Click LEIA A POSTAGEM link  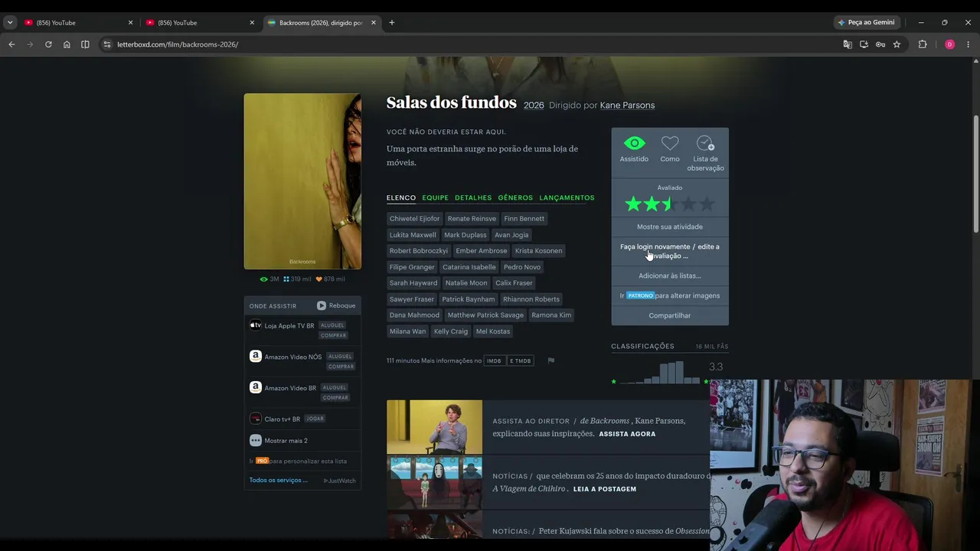(x=605, y=489)
